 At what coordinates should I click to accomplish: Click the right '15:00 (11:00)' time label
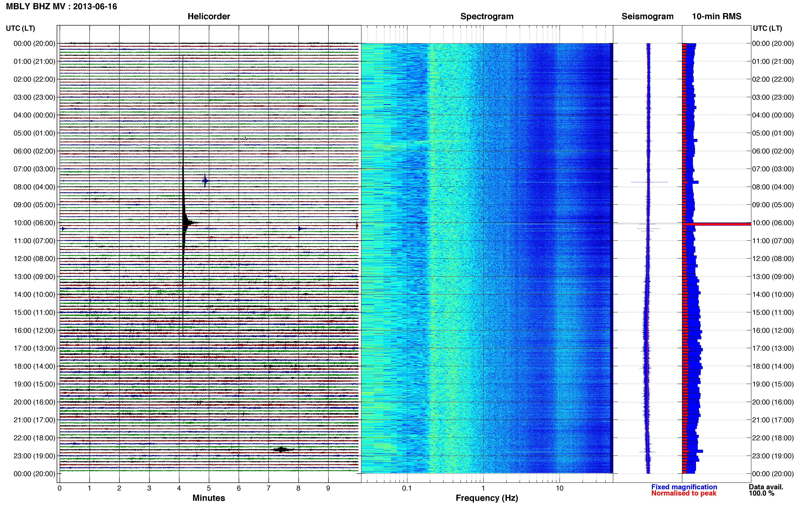point(773,312)
